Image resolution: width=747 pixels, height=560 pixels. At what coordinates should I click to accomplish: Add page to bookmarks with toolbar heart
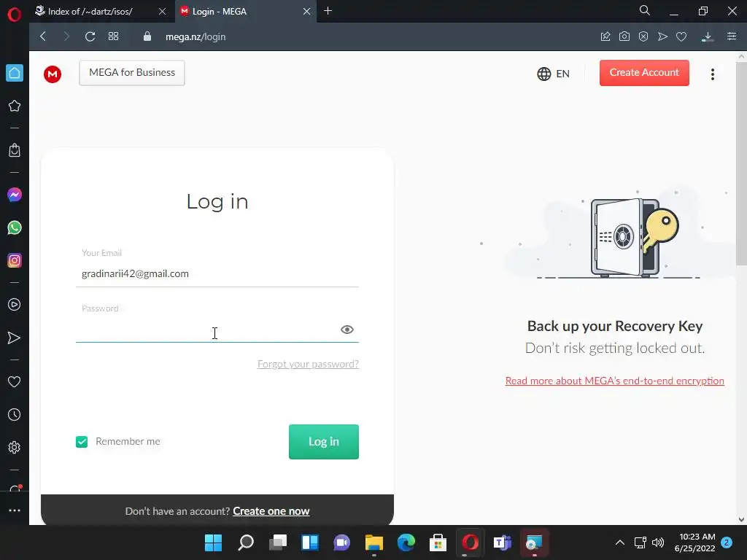coord(681,36)
